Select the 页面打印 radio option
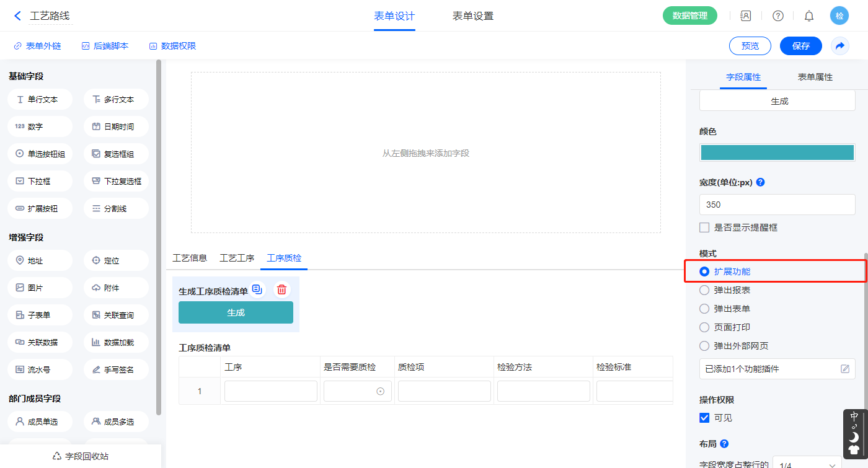This screenshot has height=468, width=868. [704, 327]
